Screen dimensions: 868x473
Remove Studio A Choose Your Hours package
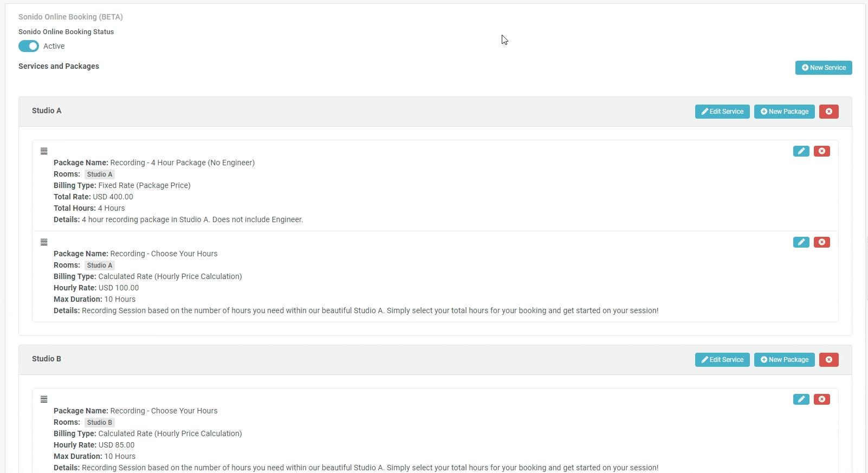pos(821,242)
